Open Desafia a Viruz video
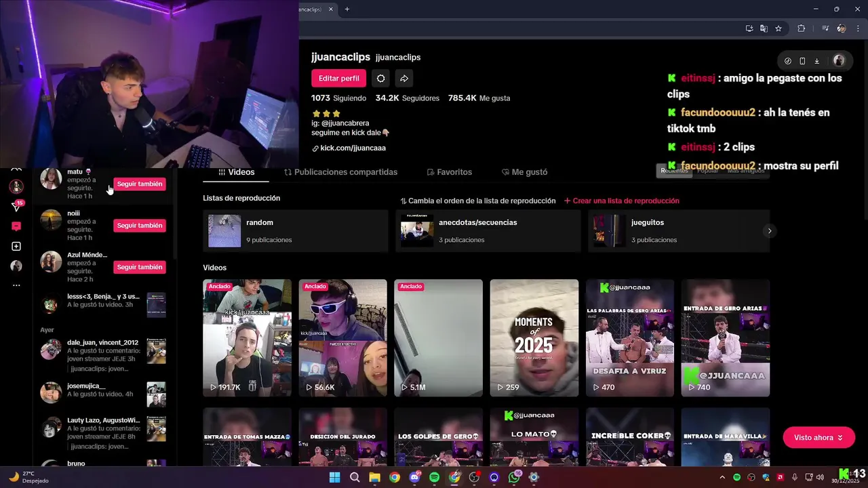The height and width of the screenshot is (488, 868). [x=629, y=338]
